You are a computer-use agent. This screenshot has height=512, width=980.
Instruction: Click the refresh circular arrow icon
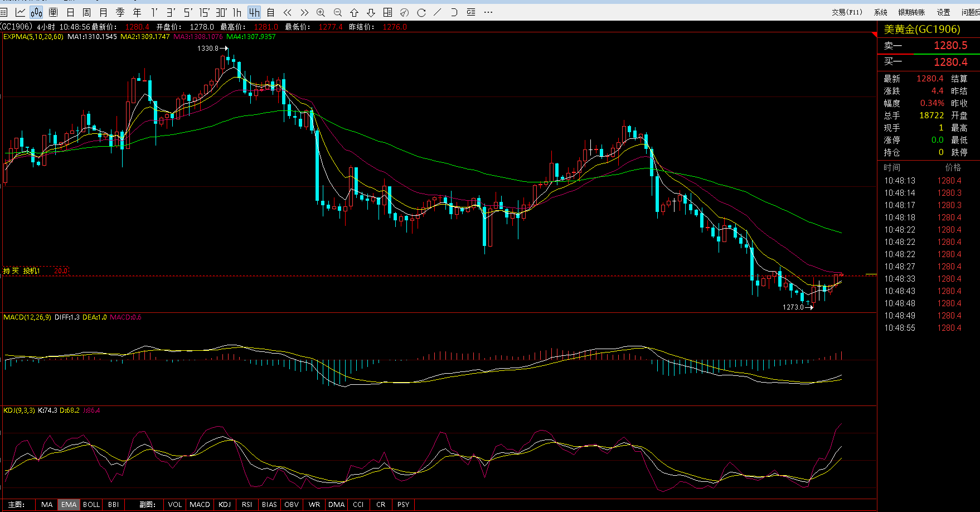(x=421, y=12)
